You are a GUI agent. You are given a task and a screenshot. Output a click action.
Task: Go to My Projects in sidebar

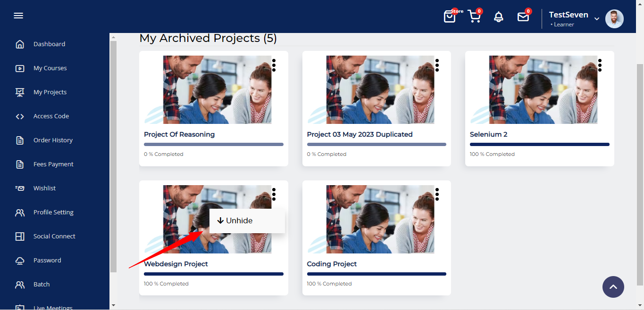tap(50, 92)
